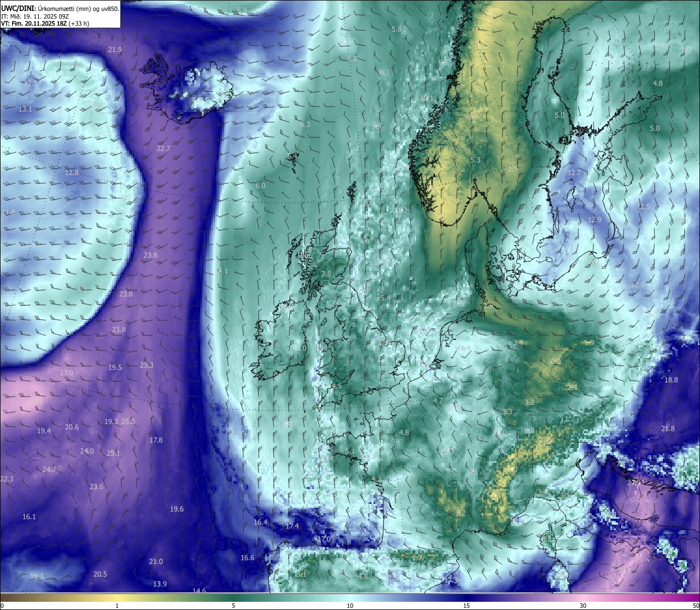
Task: Click the 5.3 value over Norway
Action: tap(475, 160)
